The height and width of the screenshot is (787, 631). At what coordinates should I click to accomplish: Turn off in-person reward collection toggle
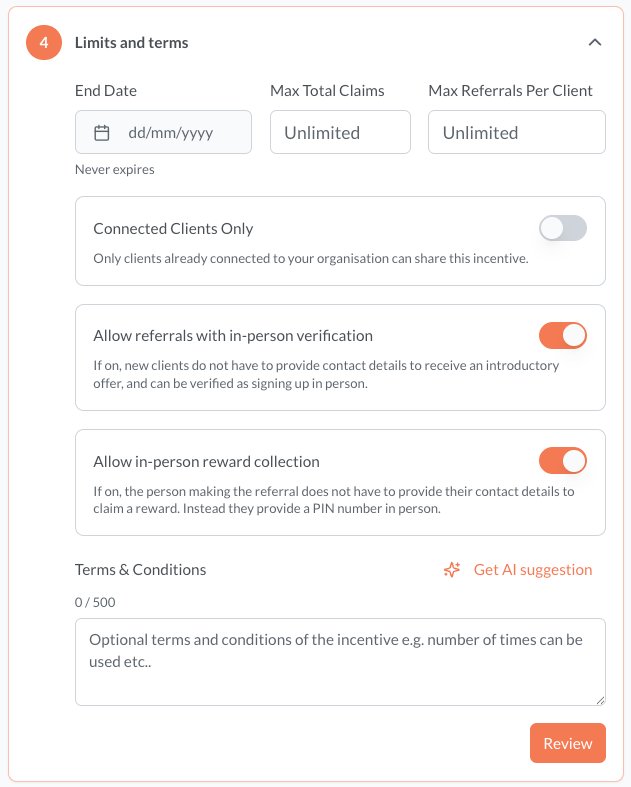[563, 461]
